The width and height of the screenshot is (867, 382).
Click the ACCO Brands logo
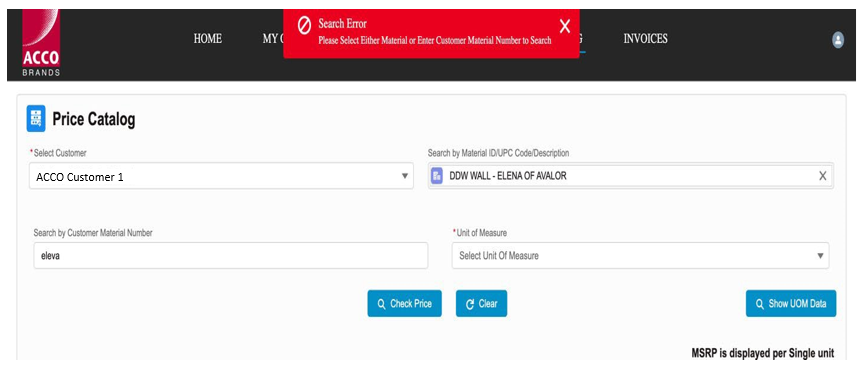click(x=41, y=43)
